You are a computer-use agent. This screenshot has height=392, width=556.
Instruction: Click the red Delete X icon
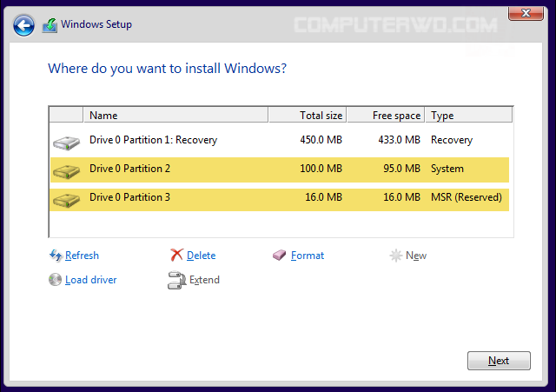[x=177, y=256]
